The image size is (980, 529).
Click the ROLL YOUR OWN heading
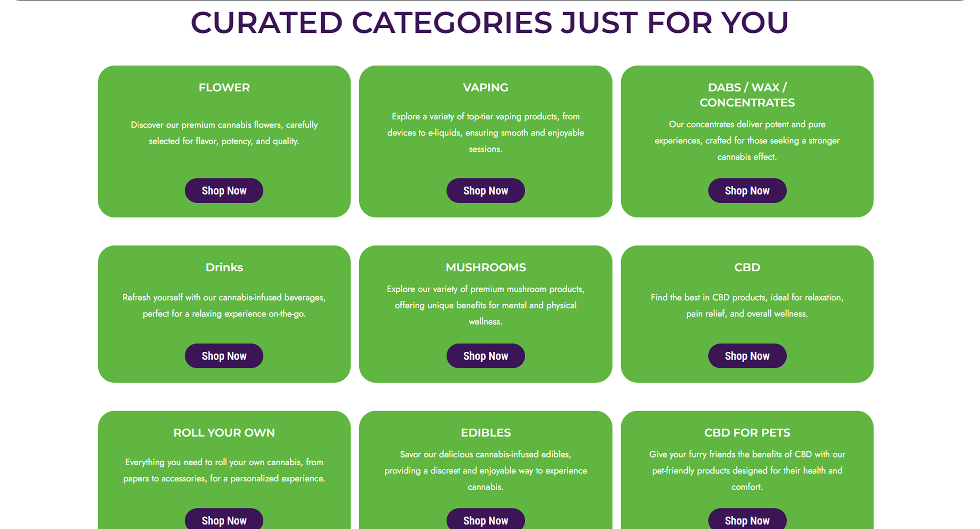coord(224,433)
